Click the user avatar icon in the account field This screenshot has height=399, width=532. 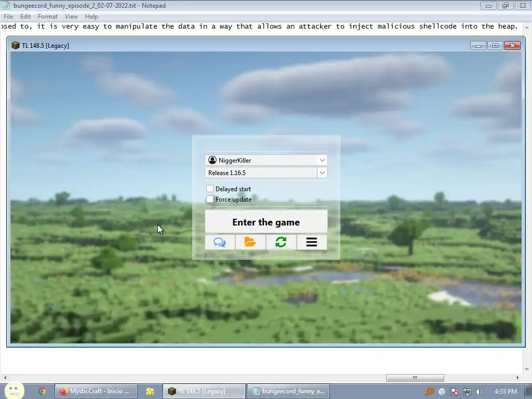point(212,160)
